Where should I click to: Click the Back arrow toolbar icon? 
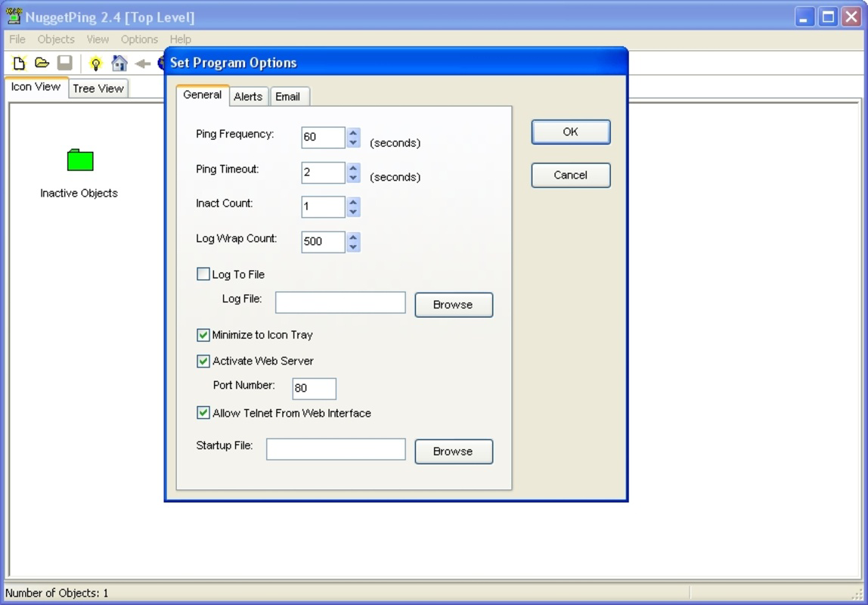tap(143, 64)
